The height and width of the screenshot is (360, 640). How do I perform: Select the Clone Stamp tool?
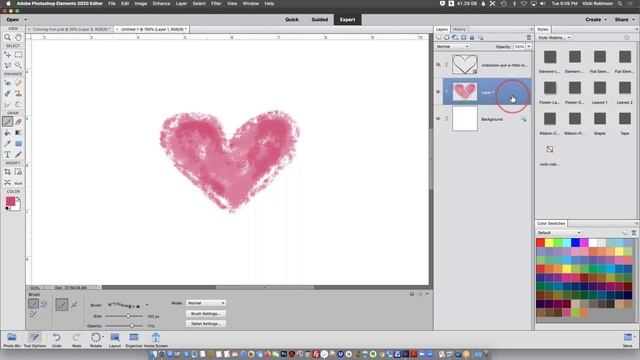tap(18, 93)
